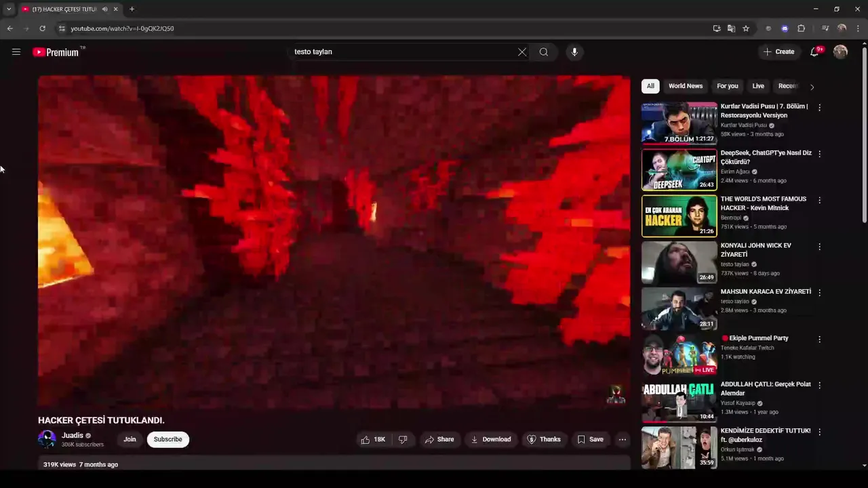Join the Juadis channel membership
This screenshot has width=868, height=488.
(x=130, y=439)
